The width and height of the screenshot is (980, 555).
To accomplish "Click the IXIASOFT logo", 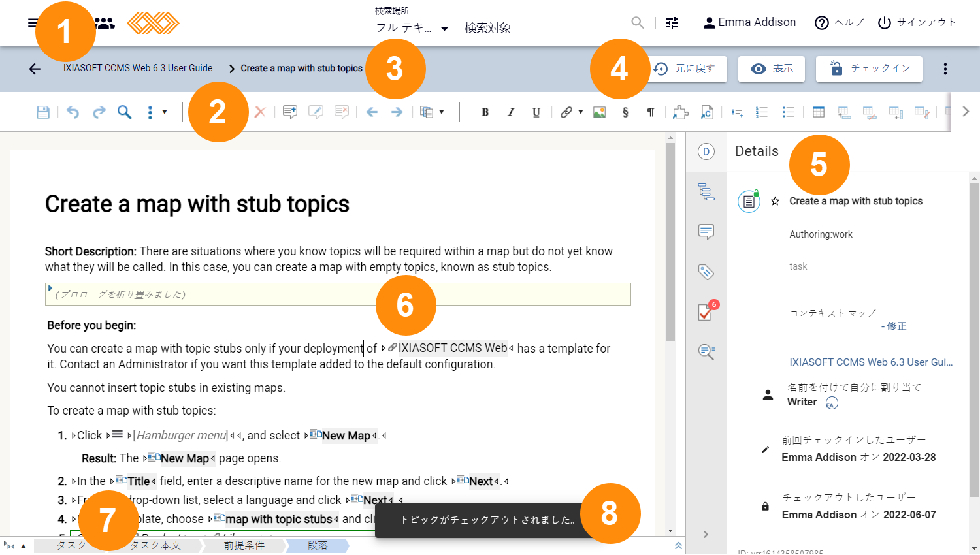I will [153, 23].
